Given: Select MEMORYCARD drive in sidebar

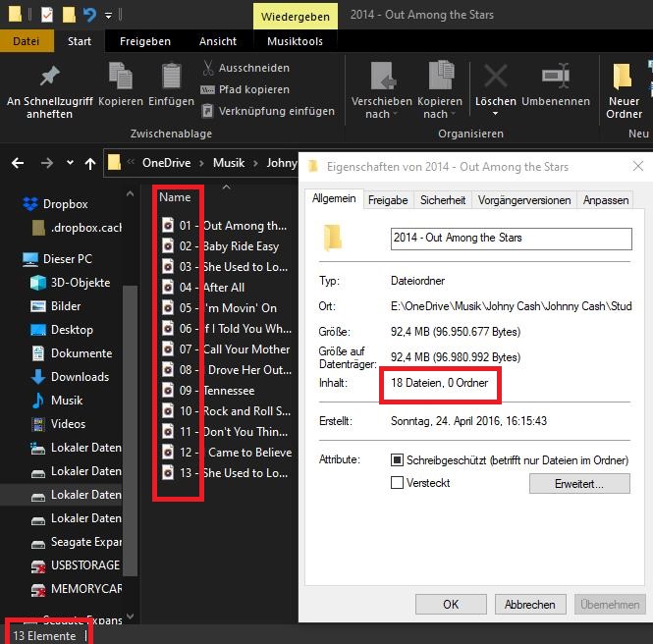Looking at the screenshot, I should pos(77,589).
